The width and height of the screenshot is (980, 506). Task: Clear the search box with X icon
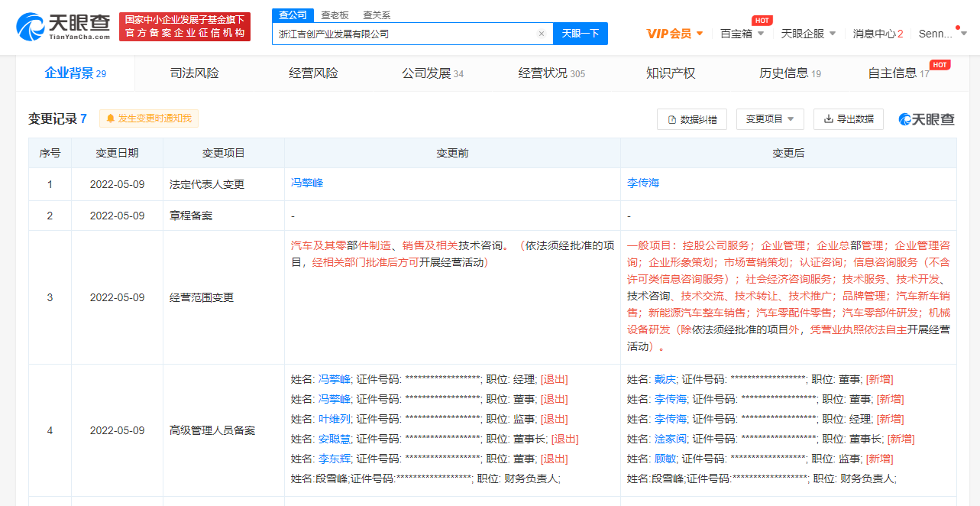pyautogui.click(x=541, y=34)
